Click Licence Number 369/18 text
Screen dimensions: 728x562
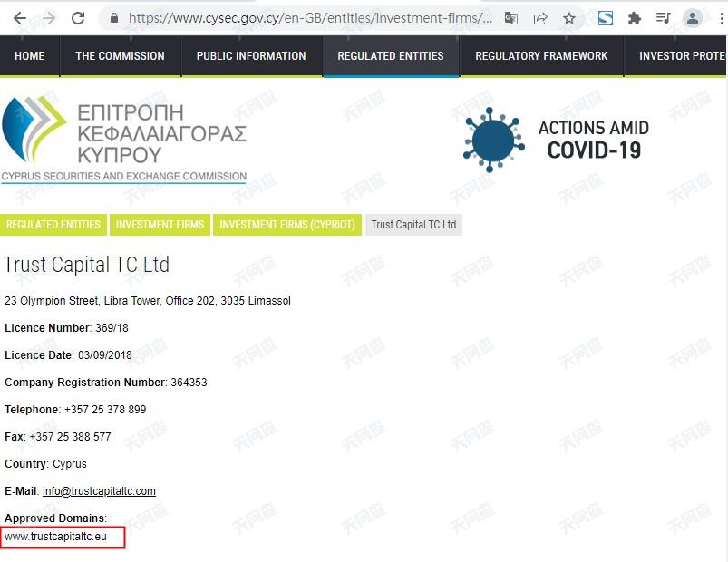(66, 328)
